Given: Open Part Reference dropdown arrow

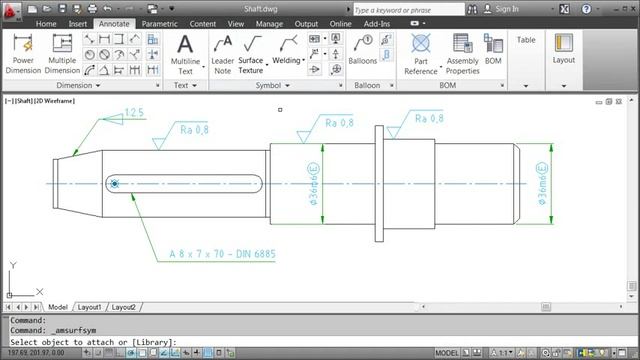Looking at the screenshot, I should 441,67.
